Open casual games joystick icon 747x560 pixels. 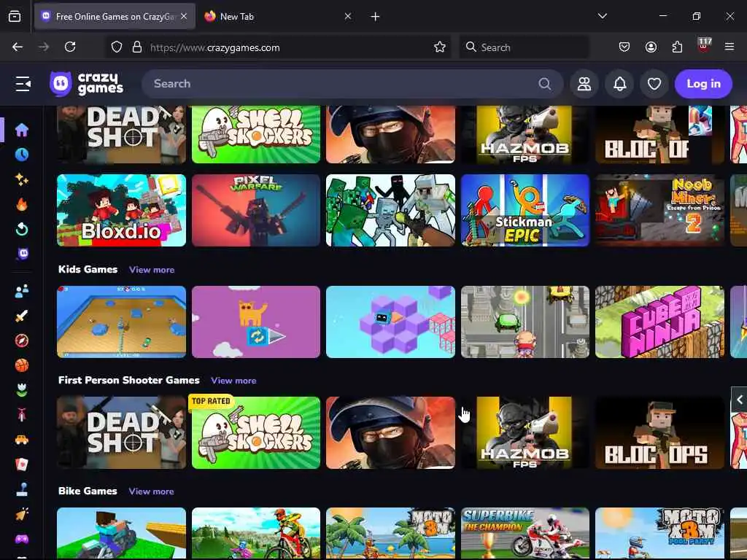(22, 489)
